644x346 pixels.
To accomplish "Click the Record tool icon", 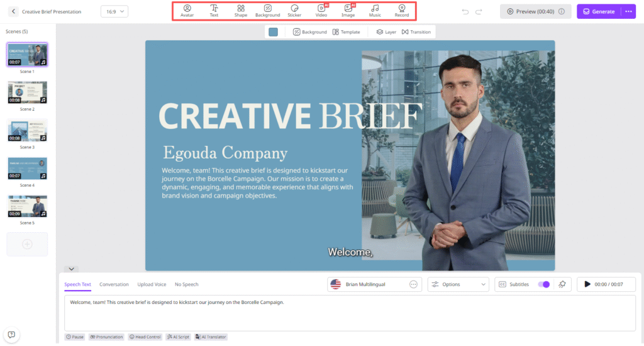I will tap(401, 10).
